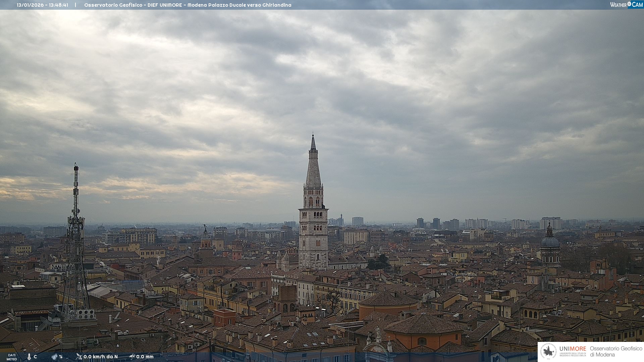The height and width of the screenshot is (362, 644).
Task: Click the UNIMORE horseman seal emblem
Action: coord(548,351)
